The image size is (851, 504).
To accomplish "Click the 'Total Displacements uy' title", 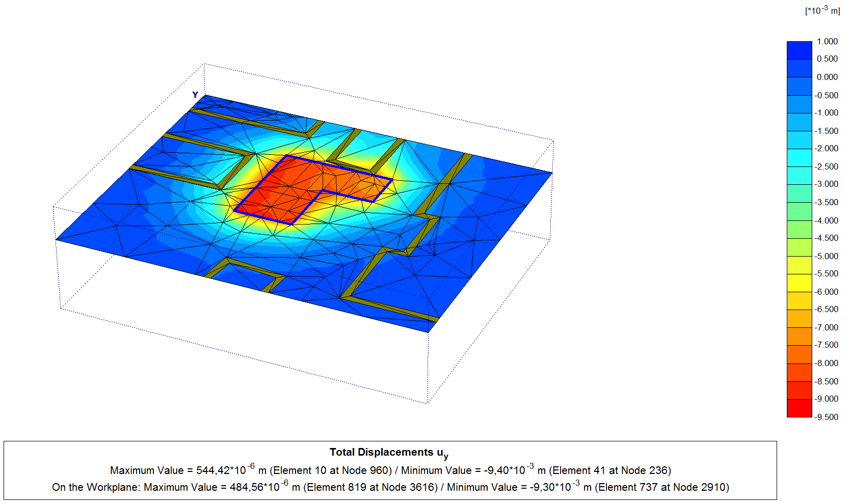I will pos(389,453).
